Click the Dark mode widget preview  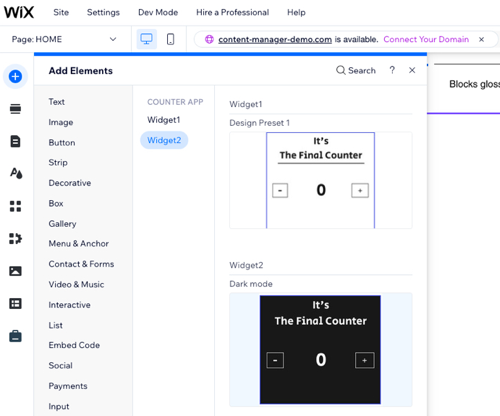(321, 349)
